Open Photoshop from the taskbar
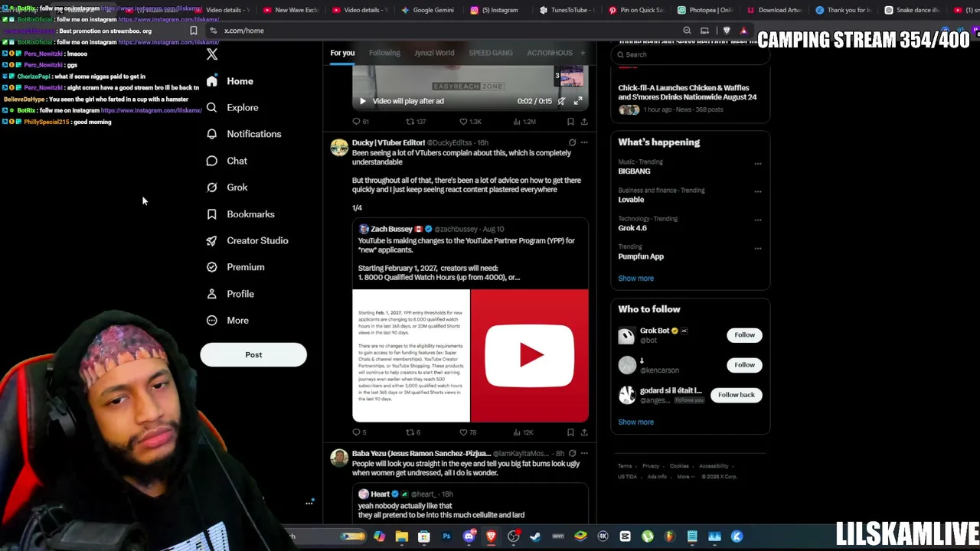The height and width of the screenshot is (551, 980). pyautogui.click(x=446, y=536)
